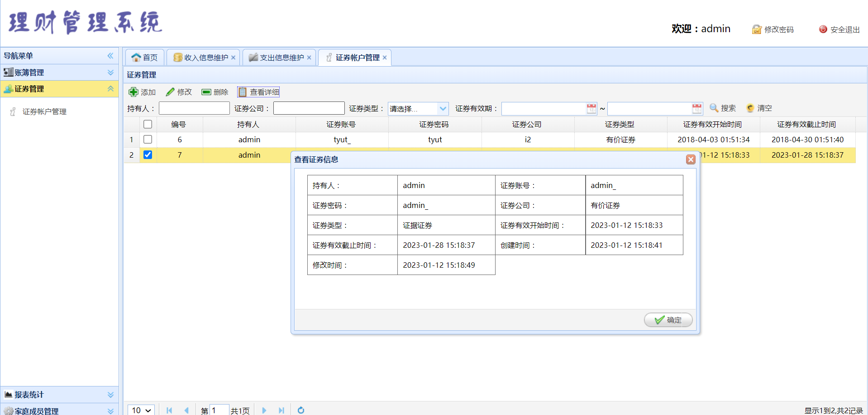
Task: Open calendar picker for start validity date
Action: [591, 108]
